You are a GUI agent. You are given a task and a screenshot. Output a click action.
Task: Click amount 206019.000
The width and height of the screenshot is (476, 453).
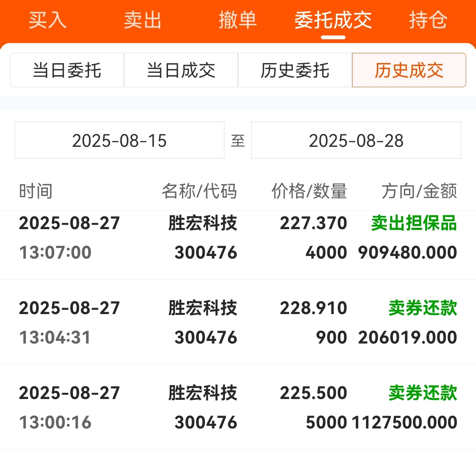408,337
